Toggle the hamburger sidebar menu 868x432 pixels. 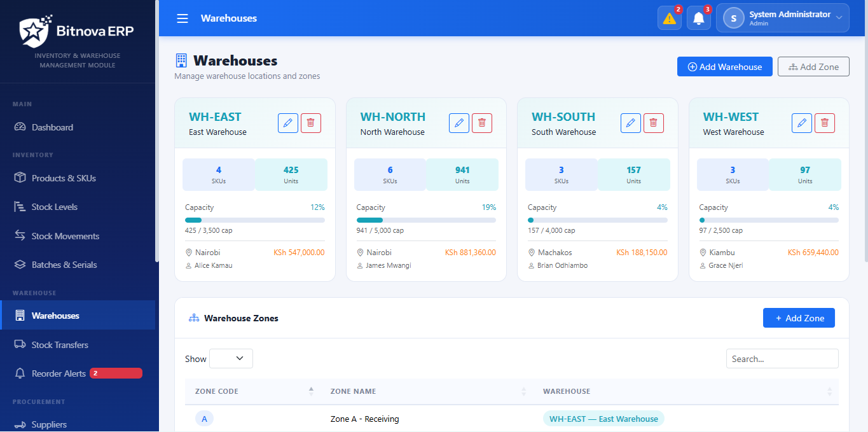tap(183, 18)
